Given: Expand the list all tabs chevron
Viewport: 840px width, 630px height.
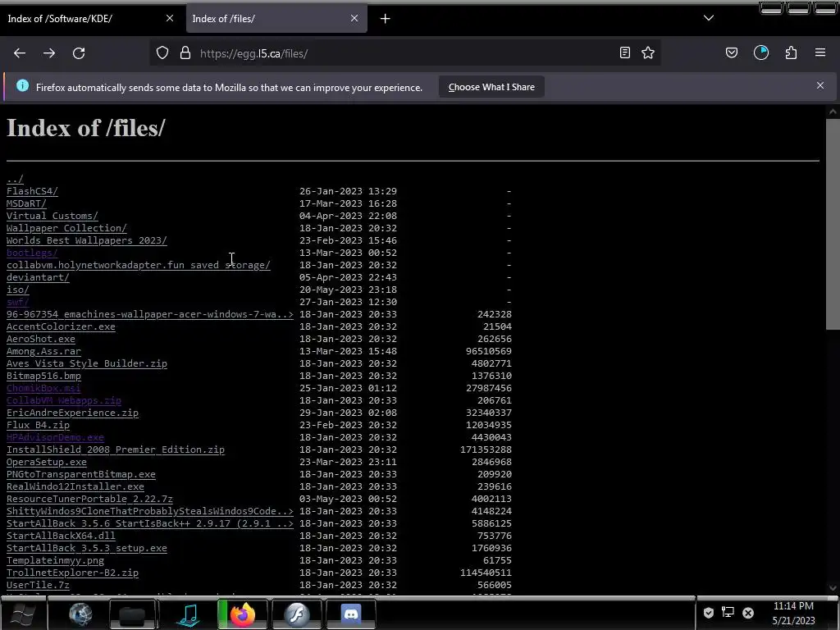Looking at the screenshot, I should click(x=709, y=18).
